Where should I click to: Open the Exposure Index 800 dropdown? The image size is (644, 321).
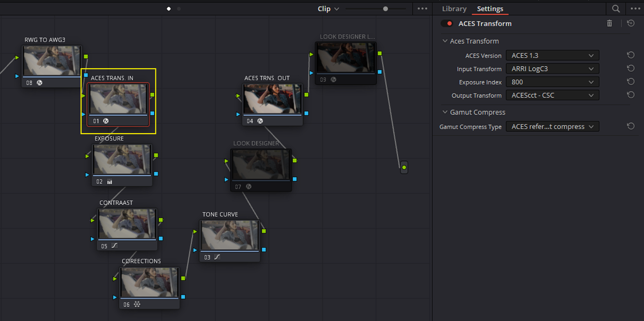tap(552, 82)
